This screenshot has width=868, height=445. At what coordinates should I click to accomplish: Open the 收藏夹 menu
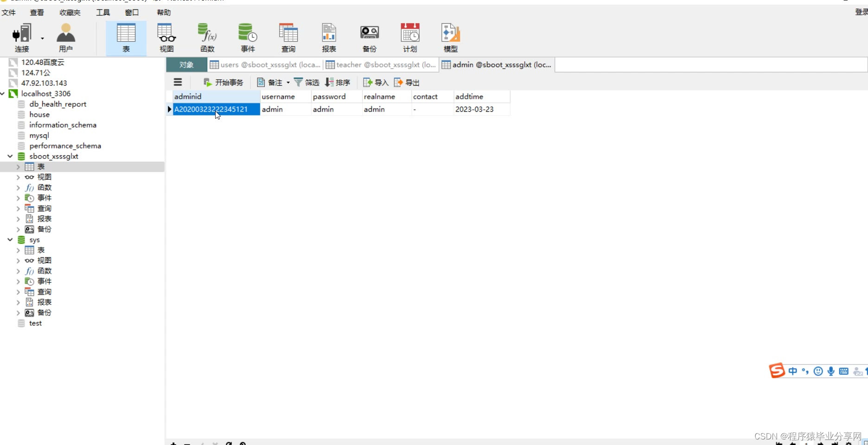tap(70, 13)
